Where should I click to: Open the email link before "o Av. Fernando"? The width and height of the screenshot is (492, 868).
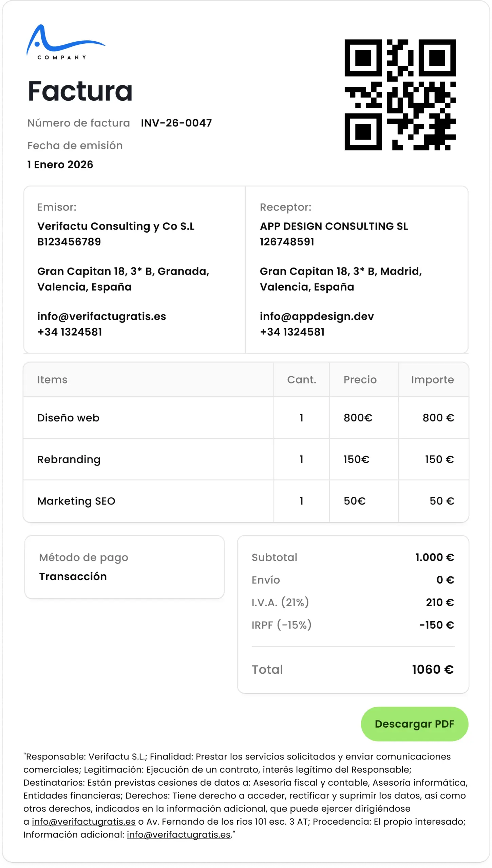click(83, 822)
